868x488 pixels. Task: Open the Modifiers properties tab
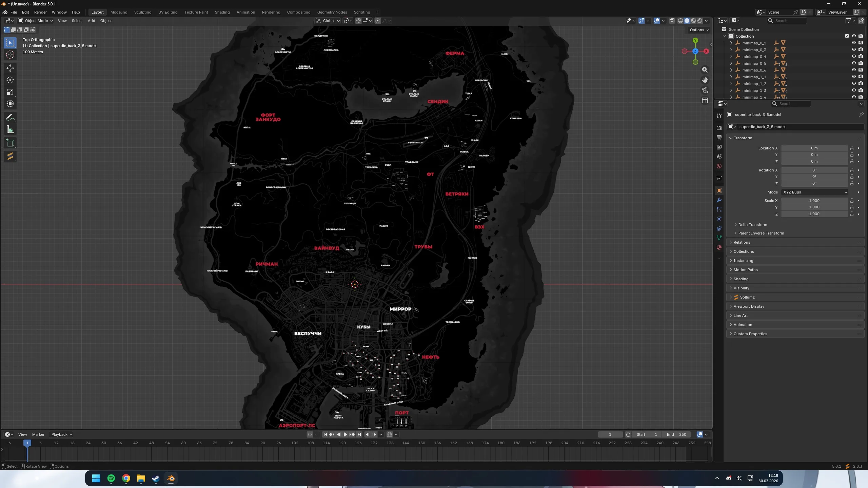pyautogui.click(x=719, y=200)
